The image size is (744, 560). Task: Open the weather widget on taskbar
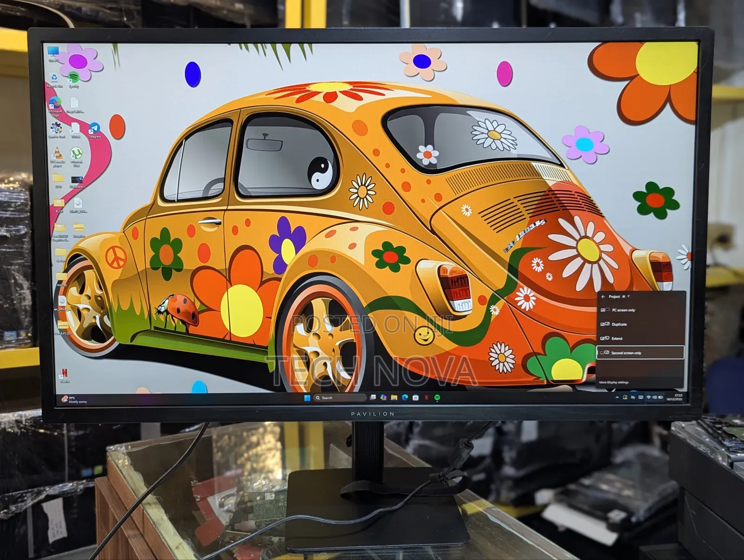[74, 400]
